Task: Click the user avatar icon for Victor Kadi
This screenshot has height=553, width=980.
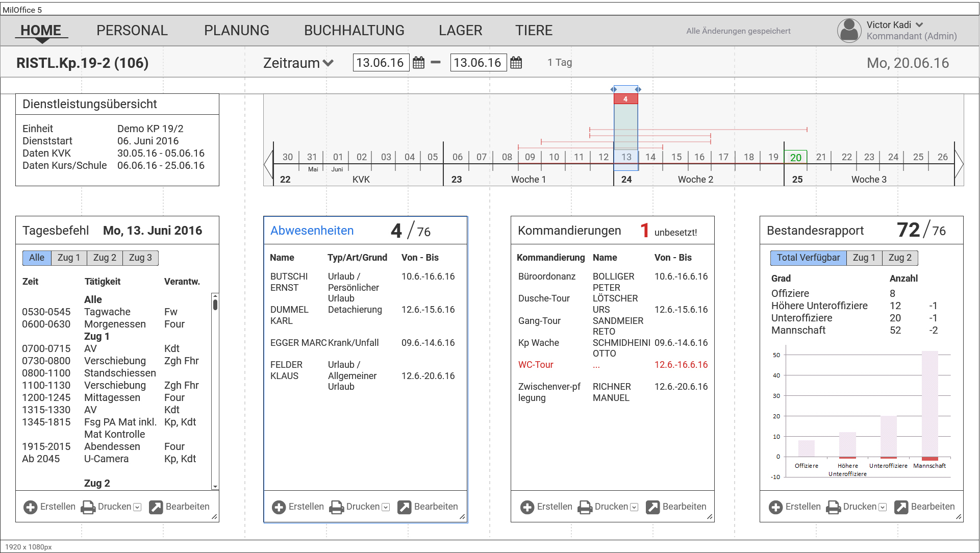Action: tap(849, 31)
